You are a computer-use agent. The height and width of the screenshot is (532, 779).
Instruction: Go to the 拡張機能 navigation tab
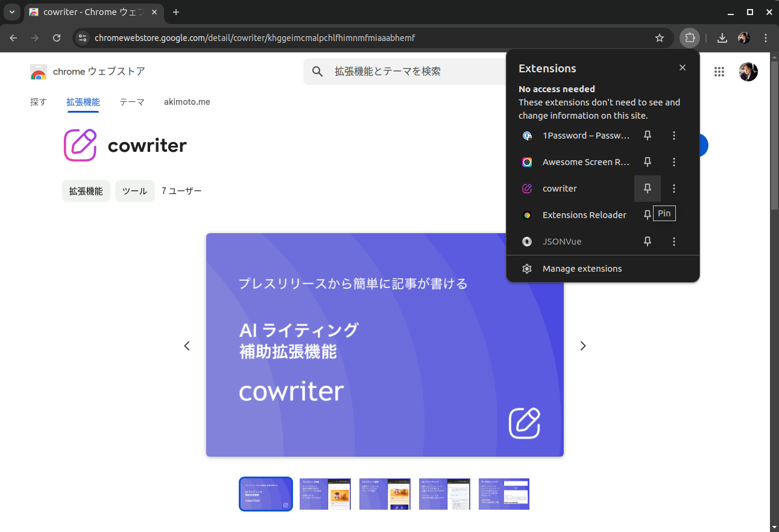click(83, 102)
